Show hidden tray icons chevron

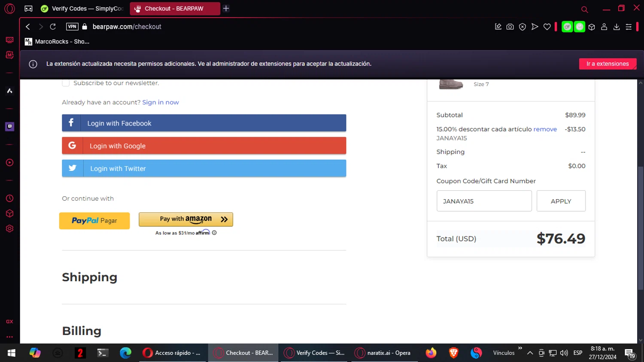[530, 353]
